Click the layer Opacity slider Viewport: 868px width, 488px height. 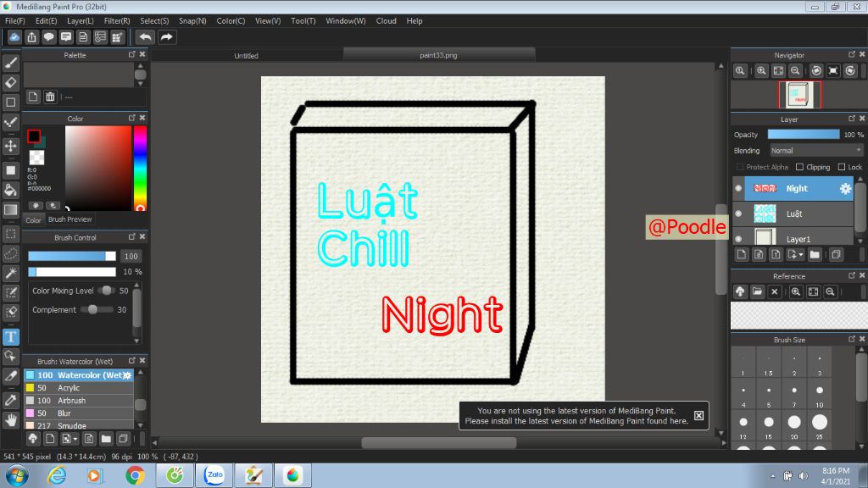click(x=804, y=135)
